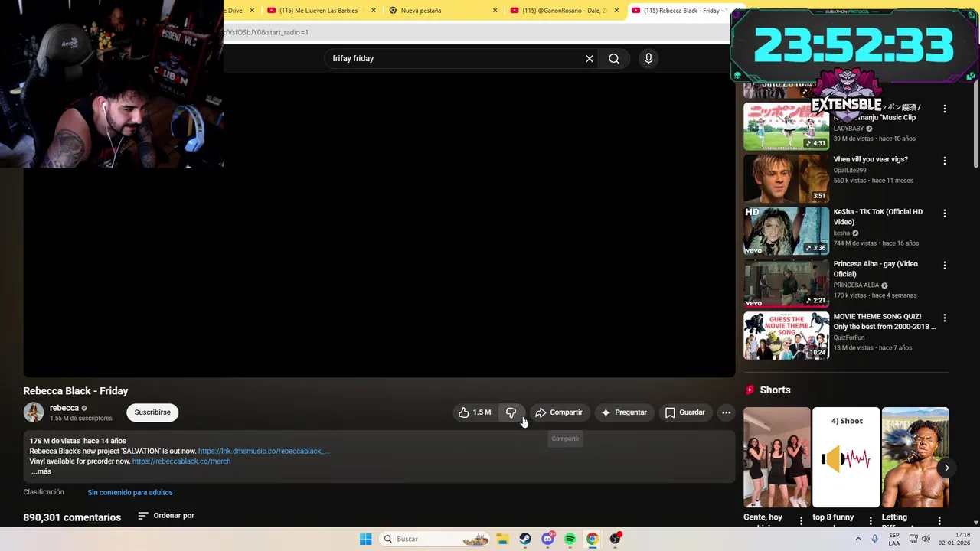Save the video with Guardar
980x551 pixels.
pos(685,412)
